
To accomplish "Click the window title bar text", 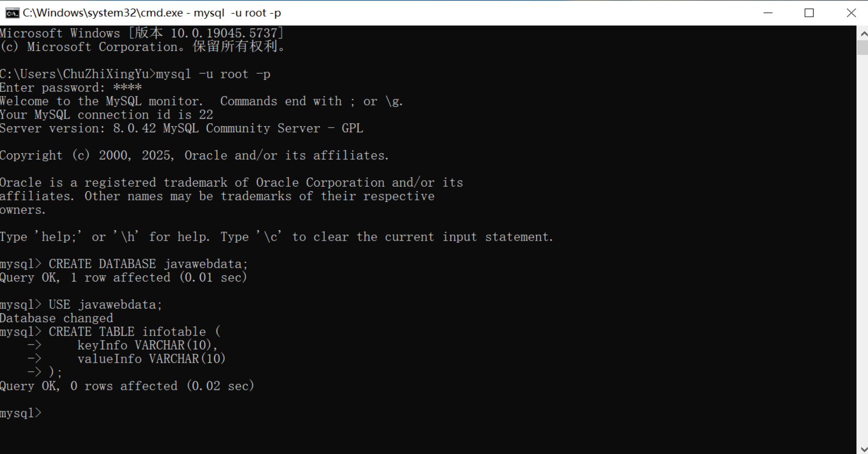I will point(151,12).
